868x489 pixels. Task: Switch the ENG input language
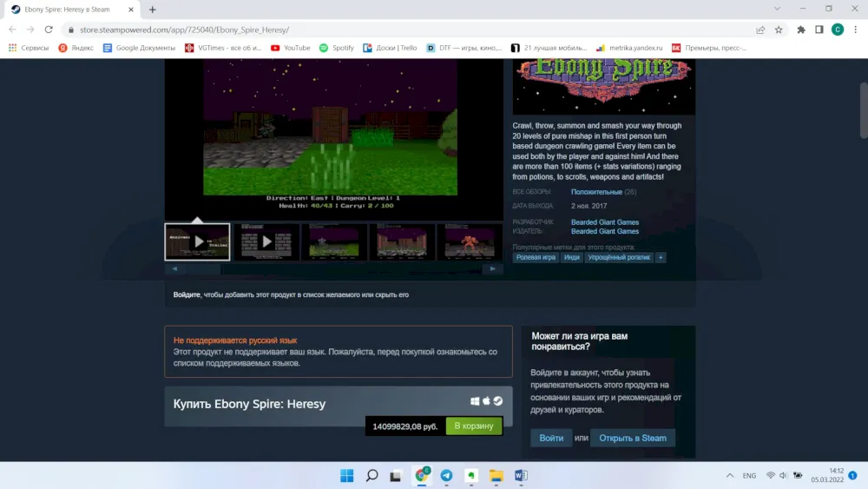(x=750, y=476)
